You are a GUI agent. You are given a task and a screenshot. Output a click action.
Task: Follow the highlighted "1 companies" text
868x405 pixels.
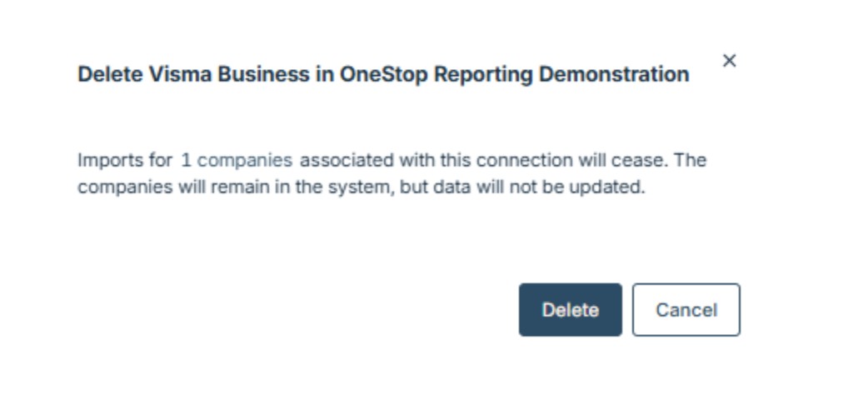click(237, 160)
